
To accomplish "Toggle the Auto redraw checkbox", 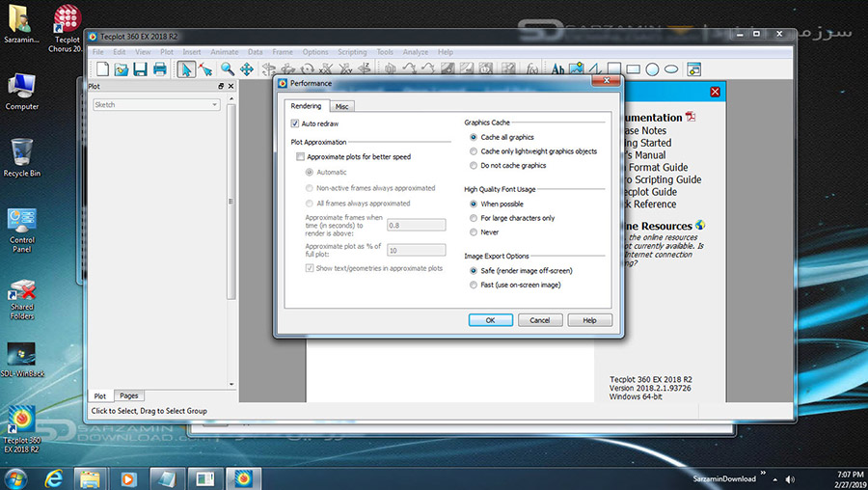I will point(295,123).
